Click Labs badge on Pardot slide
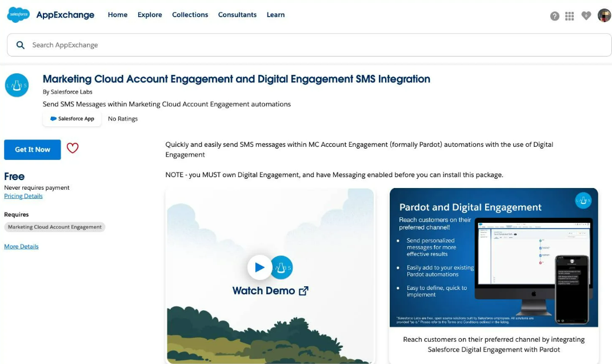The height and width of the screenshot is (364, 612). 583,201
